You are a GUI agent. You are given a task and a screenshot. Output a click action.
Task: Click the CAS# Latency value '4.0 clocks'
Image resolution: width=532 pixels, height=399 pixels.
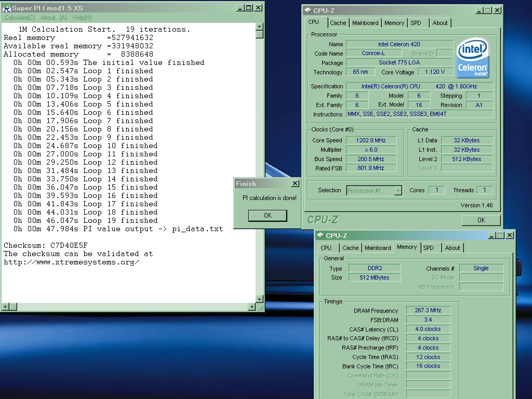(x=428, y=329)
